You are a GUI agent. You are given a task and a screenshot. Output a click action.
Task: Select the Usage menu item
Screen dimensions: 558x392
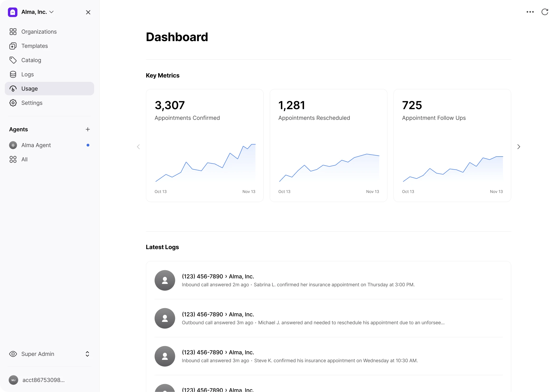pos(49,89)
